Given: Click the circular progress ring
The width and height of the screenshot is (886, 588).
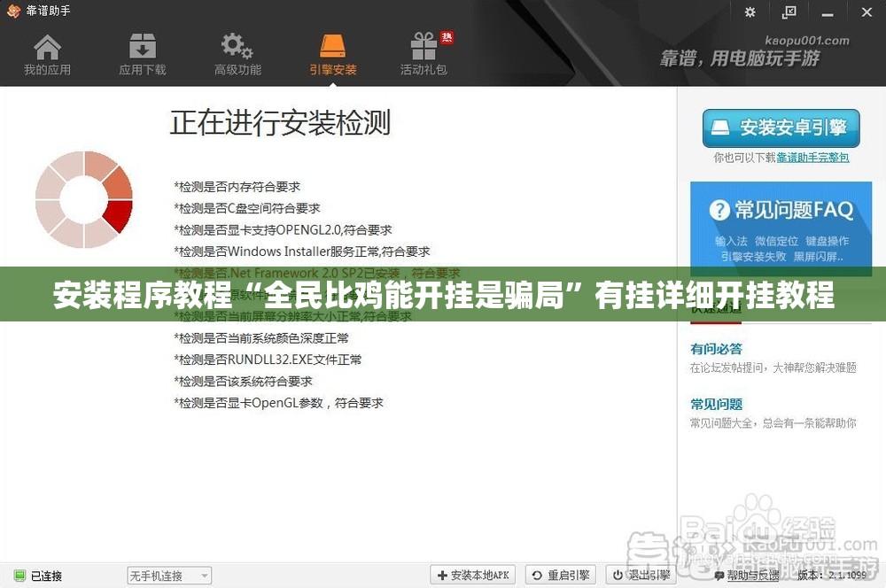Looking at the screenshot, I should tap(83, 199).
